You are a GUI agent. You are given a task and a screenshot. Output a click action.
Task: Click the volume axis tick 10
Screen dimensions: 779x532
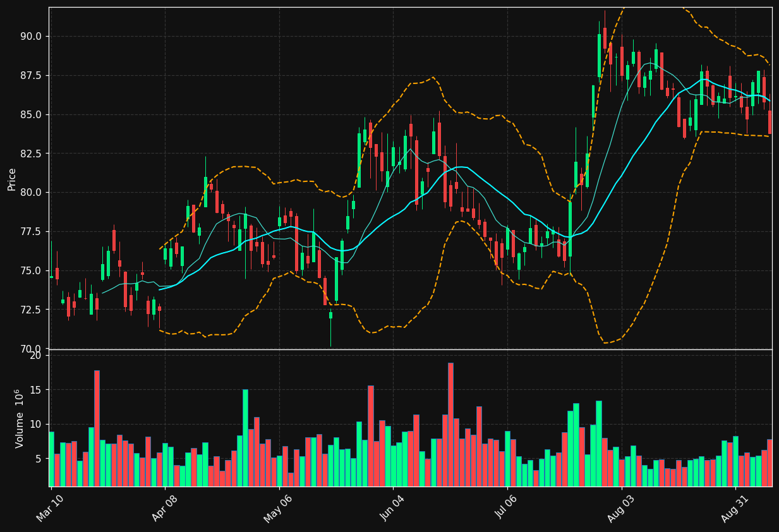point(35,425)
